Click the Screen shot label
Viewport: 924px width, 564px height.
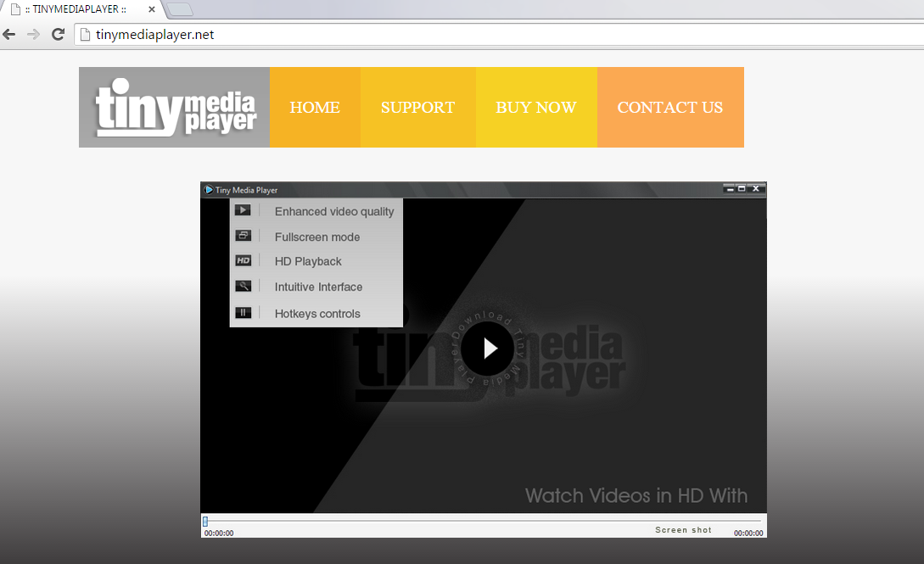point(684,530)
